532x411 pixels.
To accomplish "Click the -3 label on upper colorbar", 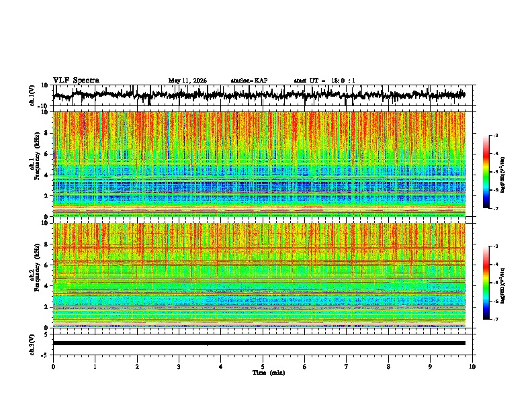I will [495, 135].
